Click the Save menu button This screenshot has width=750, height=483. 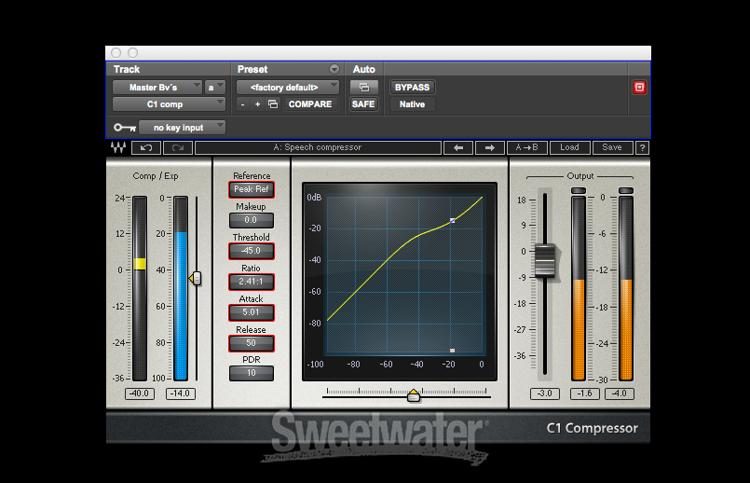click(612, 148)
